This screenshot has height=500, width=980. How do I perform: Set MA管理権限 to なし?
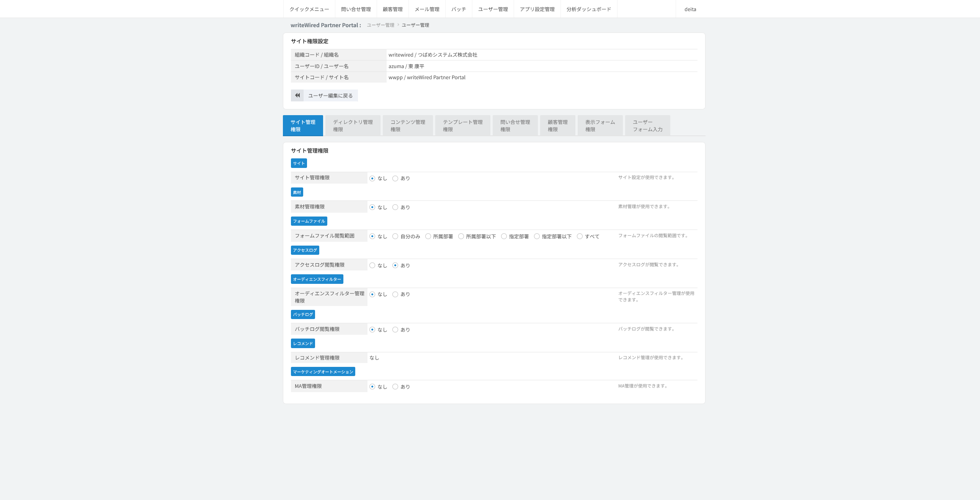372,387
